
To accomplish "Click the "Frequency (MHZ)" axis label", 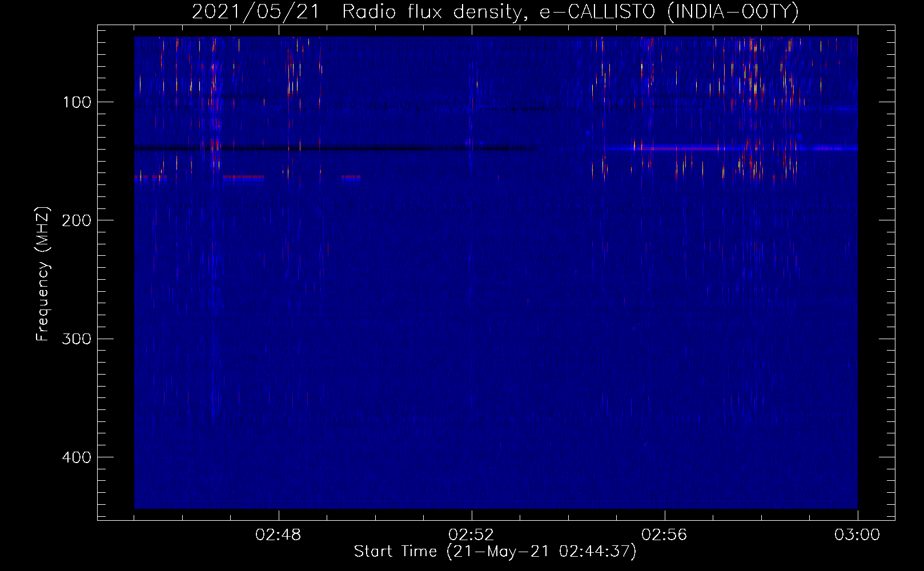I will pos(43,274).
